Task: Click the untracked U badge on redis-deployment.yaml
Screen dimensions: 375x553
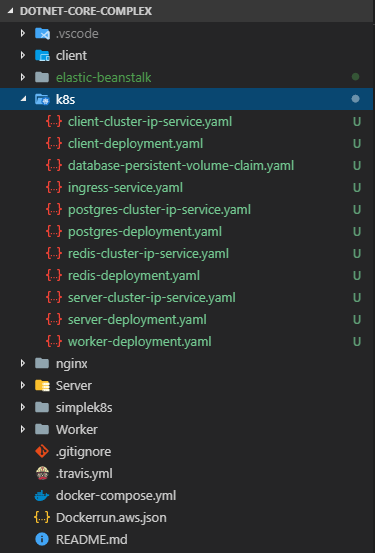Action: click(x=357, y=275)
